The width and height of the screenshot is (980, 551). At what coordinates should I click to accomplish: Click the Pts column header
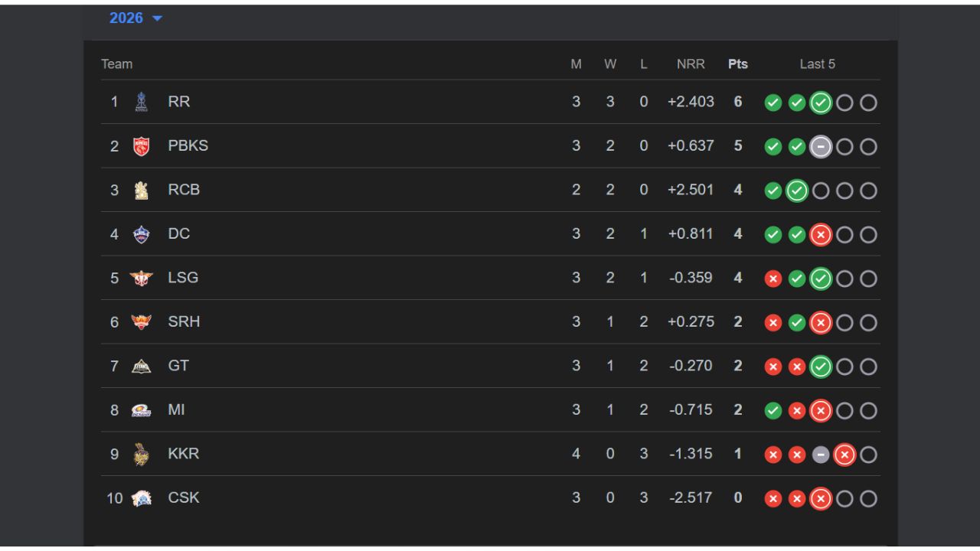(738, 64)
